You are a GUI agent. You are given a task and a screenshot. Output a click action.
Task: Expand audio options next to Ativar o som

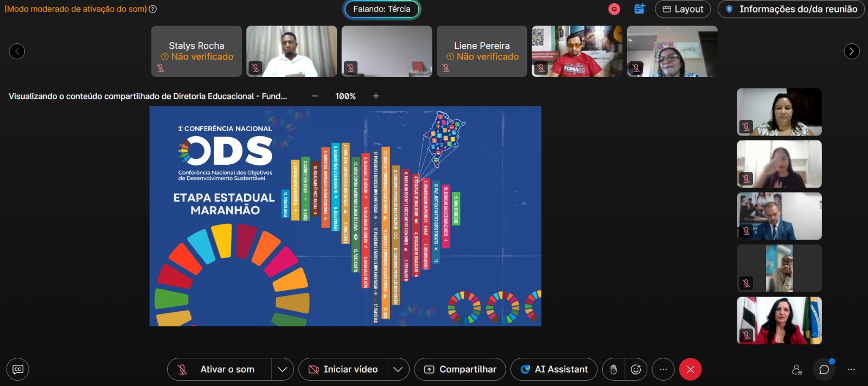[x=282, y=369]
